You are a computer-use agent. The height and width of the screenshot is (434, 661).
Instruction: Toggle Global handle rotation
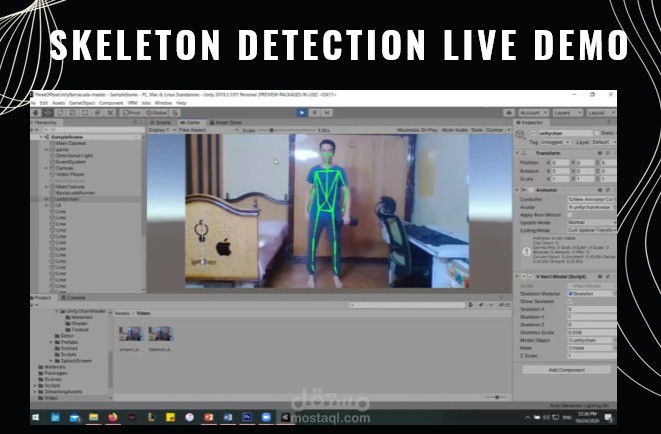156,113
